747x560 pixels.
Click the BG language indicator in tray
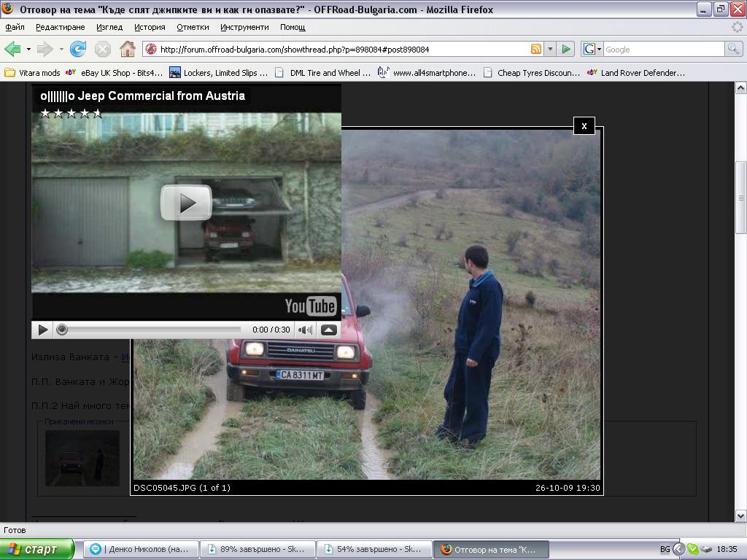pos(665,550)
